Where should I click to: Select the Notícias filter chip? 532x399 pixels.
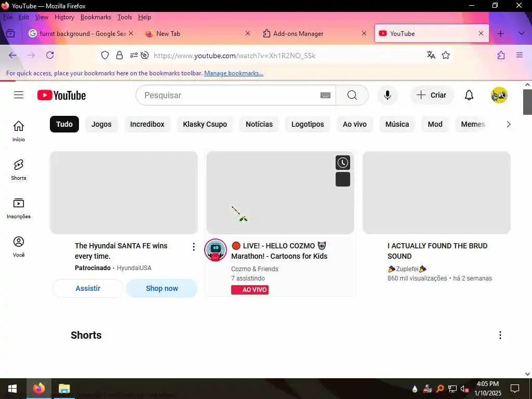coord(259,124)
